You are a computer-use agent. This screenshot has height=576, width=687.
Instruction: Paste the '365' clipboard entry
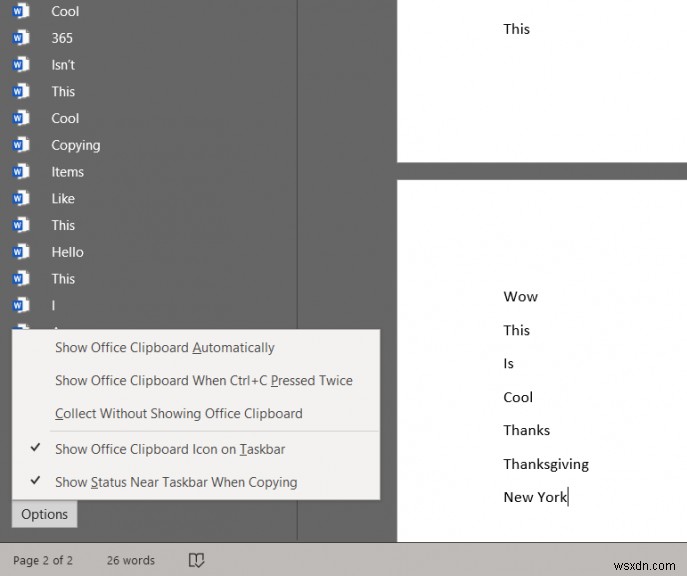tap(62, 38)
